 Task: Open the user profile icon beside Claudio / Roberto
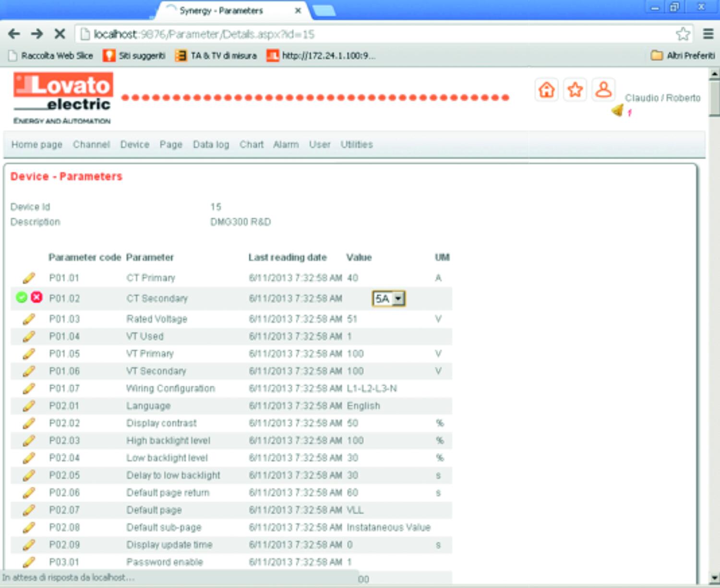click(x=604, y=89)
